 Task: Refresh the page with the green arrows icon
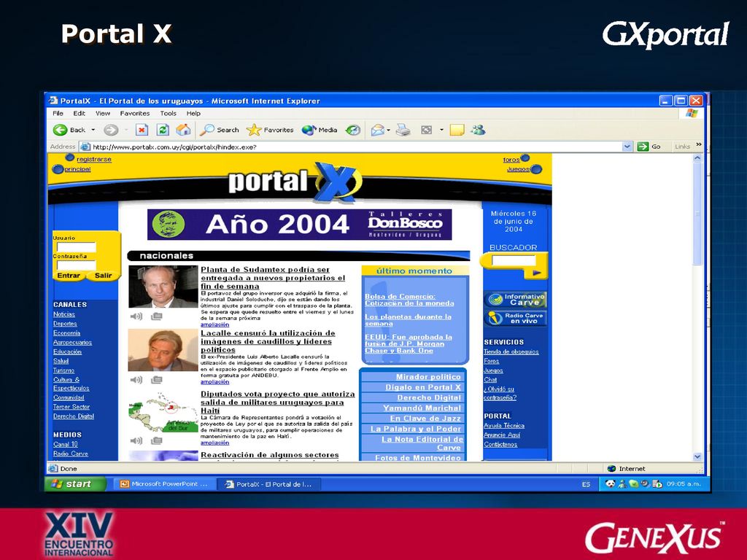pyautogui.click(x=163, y=130)
